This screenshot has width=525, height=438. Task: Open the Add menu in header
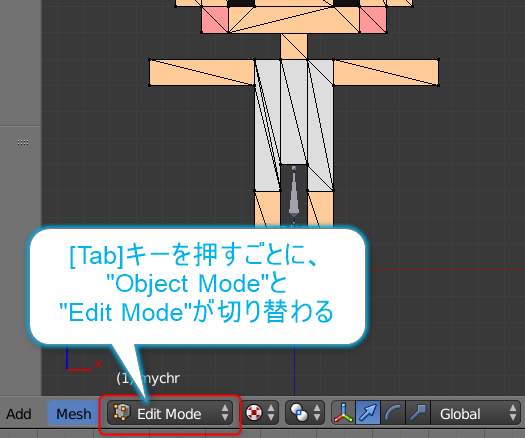click(19, 414)
